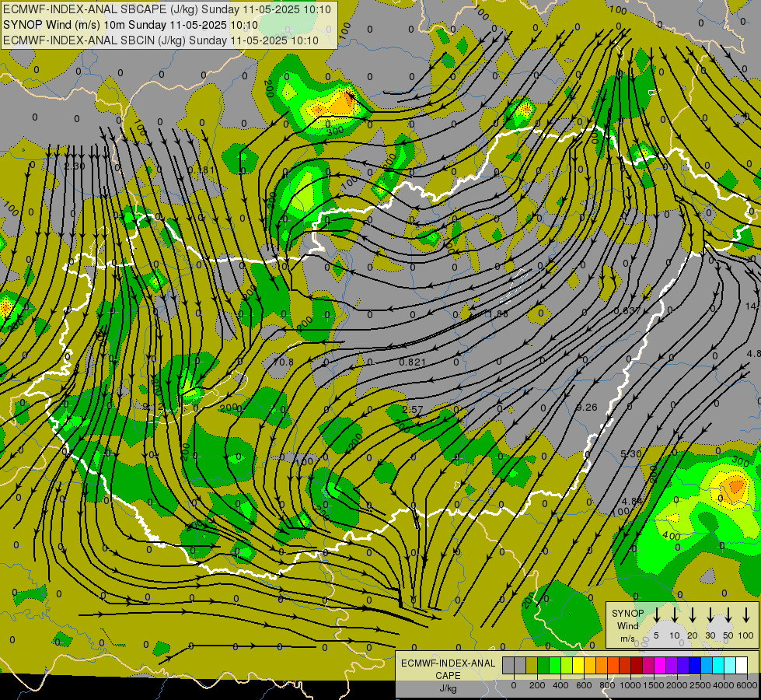Click the 1000 tick label on CAPE scale

pyautogui.click(x=630, y=685)
